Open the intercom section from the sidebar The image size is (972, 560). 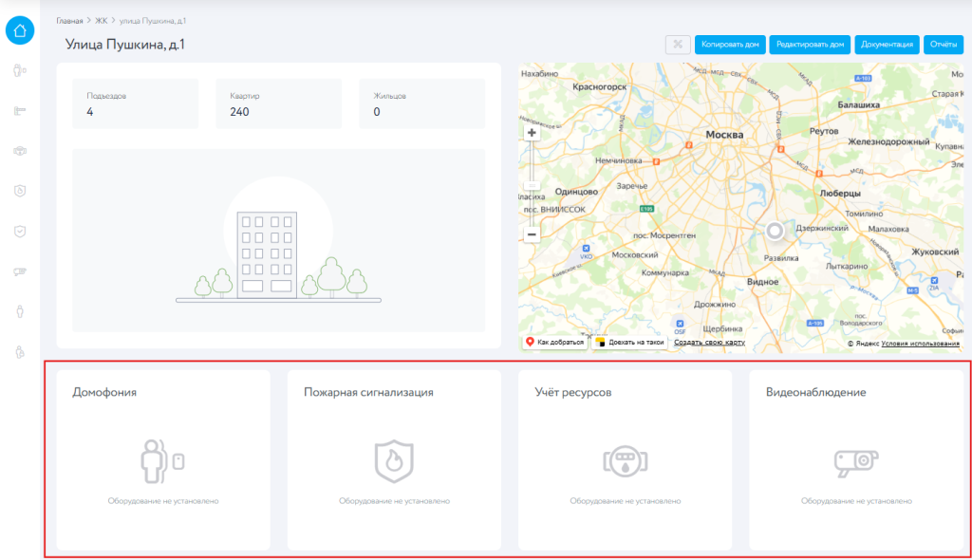(x=20, y=70)
